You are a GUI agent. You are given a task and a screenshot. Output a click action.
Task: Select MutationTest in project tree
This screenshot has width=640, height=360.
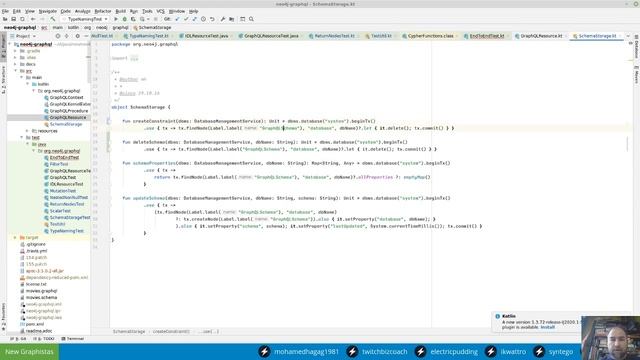[62, 191]
